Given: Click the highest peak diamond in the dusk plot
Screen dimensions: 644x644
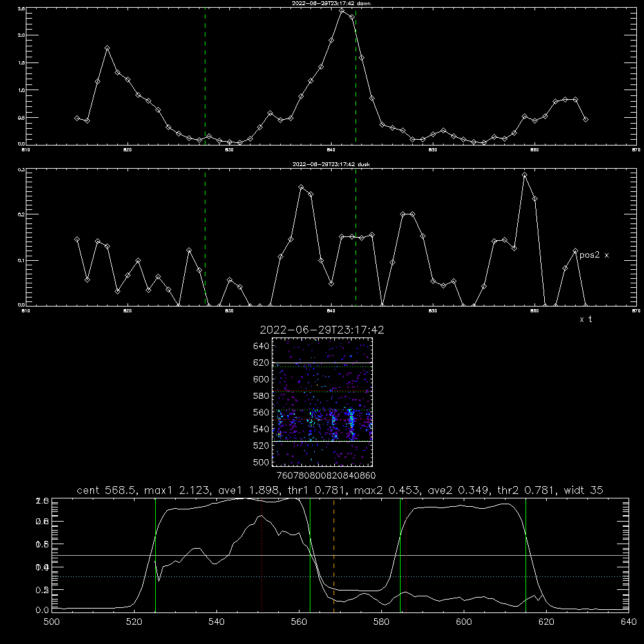Looking at the screenshot, I should pyautogui.click(x=524, y=175).
